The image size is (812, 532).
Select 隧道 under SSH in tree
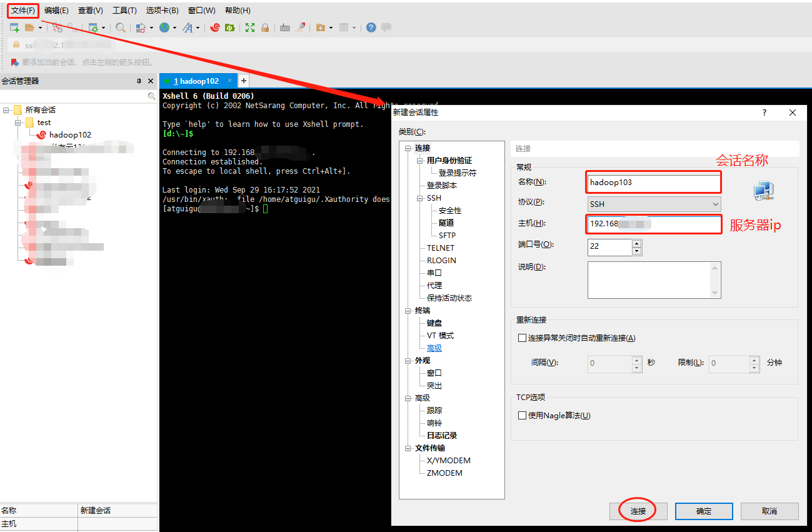pyautogui.click(x=446, y=223)
